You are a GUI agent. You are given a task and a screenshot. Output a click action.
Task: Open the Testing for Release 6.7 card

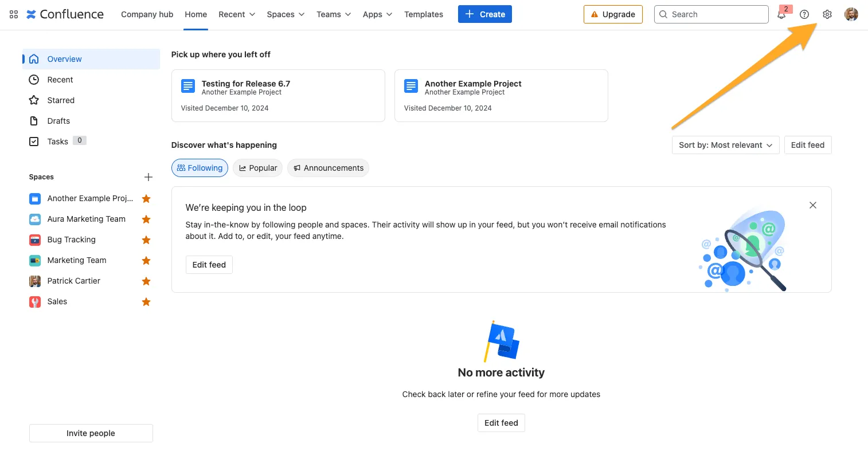click(x=278, y=96)
